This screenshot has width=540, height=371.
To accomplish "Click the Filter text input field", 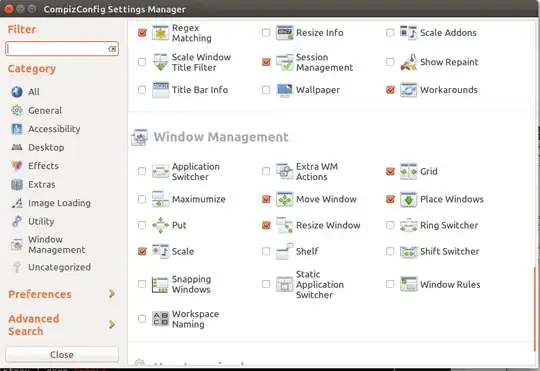I will click(x=62, y=49).
